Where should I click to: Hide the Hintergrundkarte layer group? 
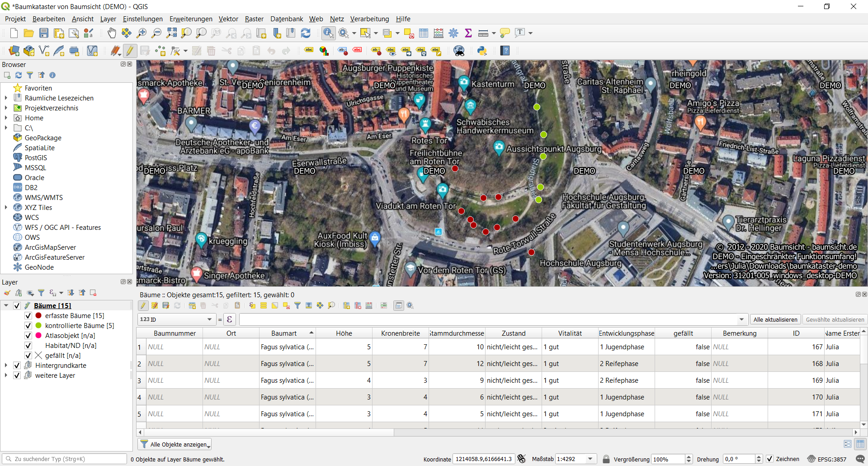point(17,366)
